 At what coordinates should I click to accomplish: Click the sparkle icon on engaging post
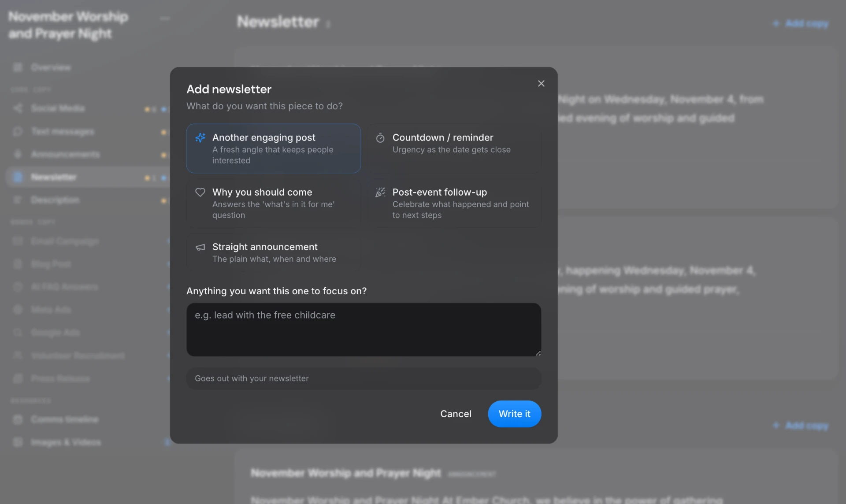(200, 137)
